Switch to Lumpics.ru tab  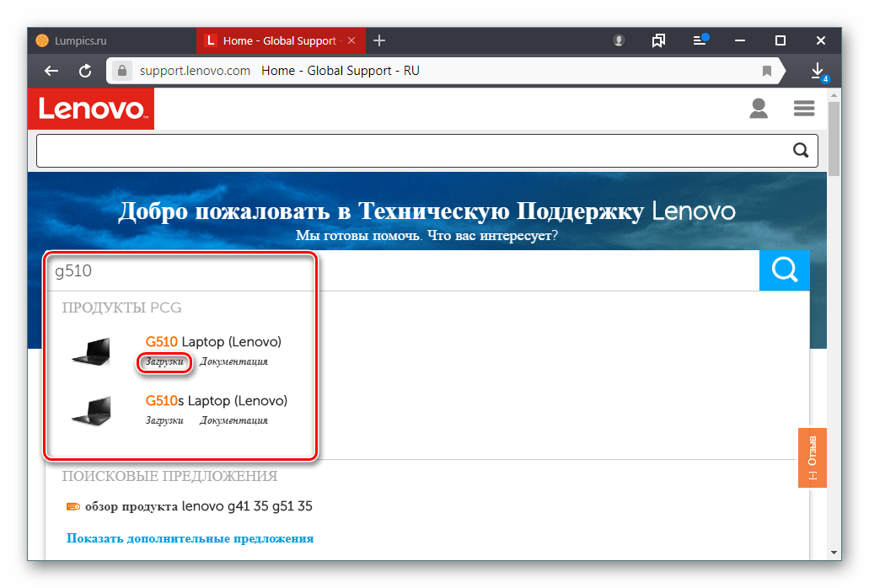pos(112,40)
